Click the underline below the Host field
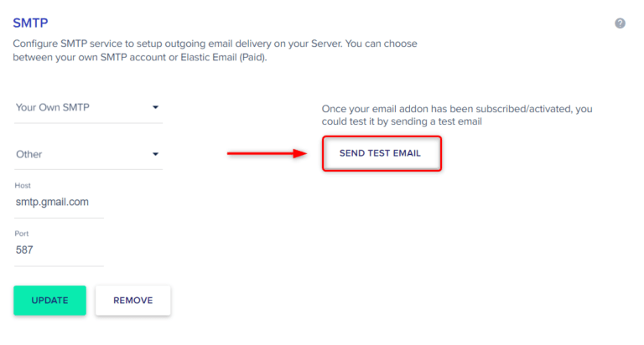 pos(59,219)
